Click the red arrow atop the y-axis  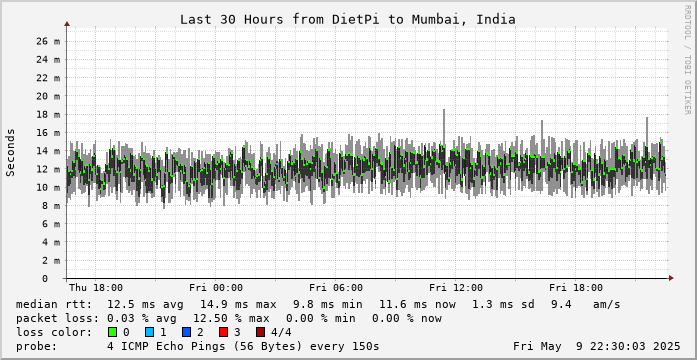click(67, 24)
